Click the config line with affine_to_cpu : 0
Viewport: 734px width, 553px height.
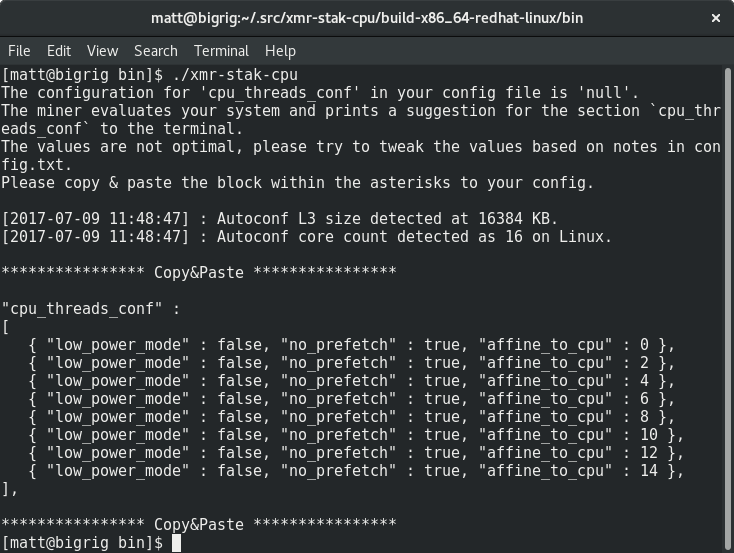(x=352, y=345)
